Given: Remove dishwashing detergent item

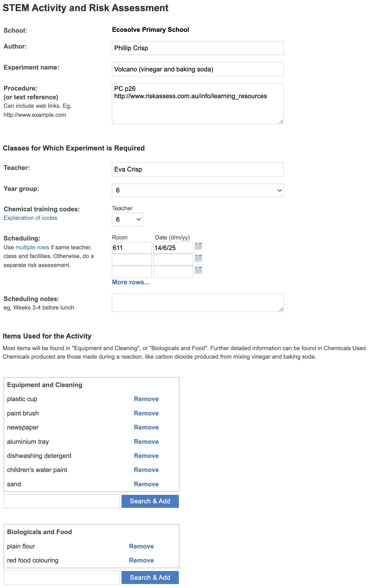Looking at the screenshot, I should pyautogui.click(x=146, y=456).
